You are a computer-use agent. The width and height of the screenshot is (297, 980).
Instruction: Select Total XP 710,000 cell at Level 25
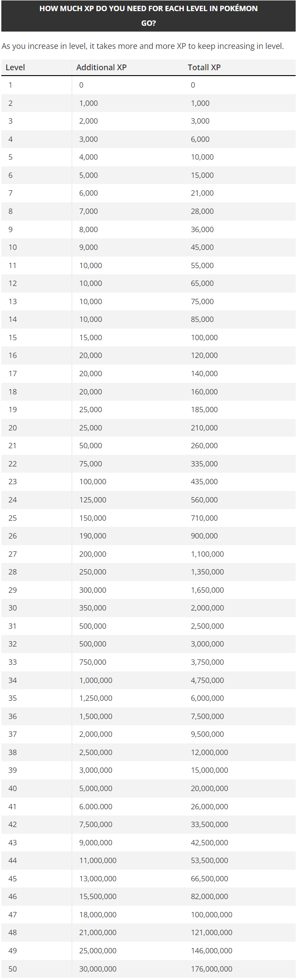point(204,518)
